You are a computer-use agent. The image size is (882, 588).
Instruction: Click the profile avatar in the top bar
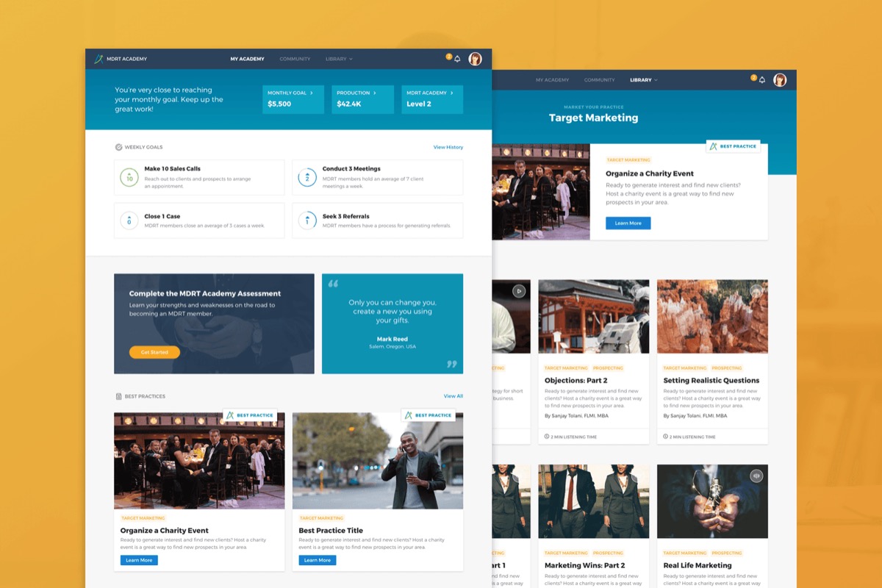[476, 58]
